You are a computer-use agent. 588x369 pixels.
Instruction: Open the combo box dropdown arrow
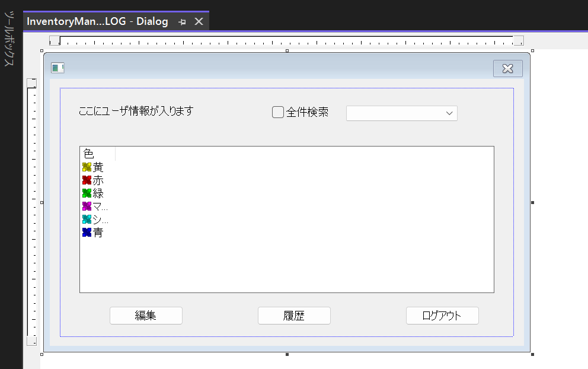(449, 113)
